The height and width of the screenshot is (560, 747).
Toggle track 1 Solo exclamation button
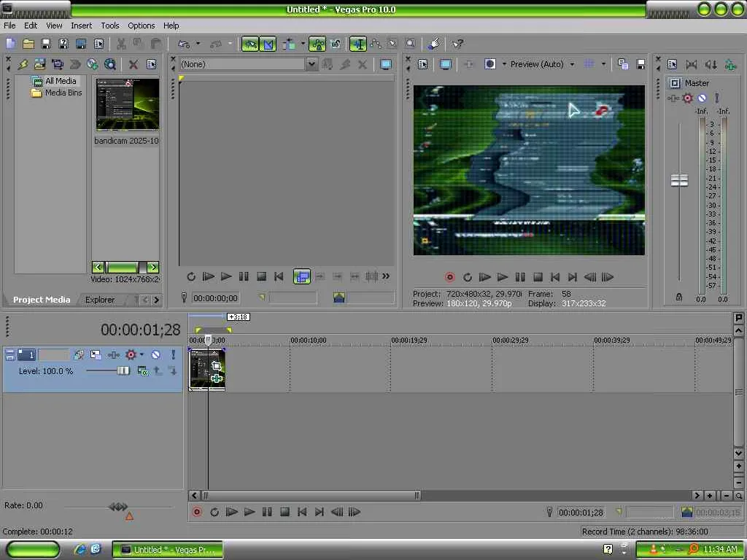[174, 355]
